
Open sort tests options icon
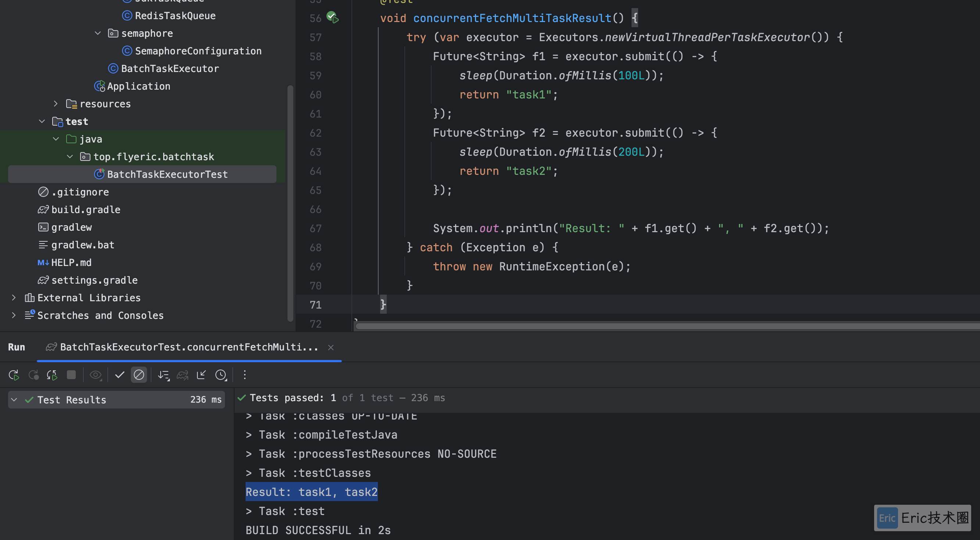pyautogui.click(x=164, y=375)
